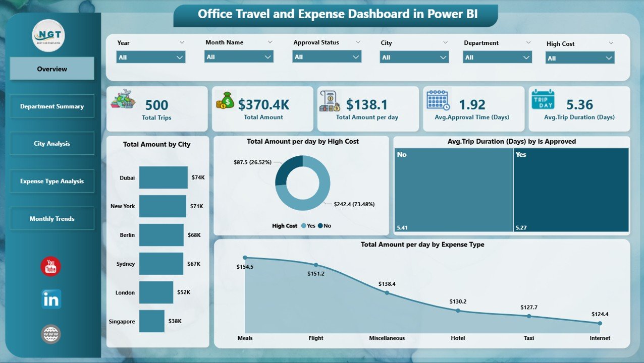644x363 pixels.
Task: Click the 5.36 trip duration value
Action: coord(579,104)
